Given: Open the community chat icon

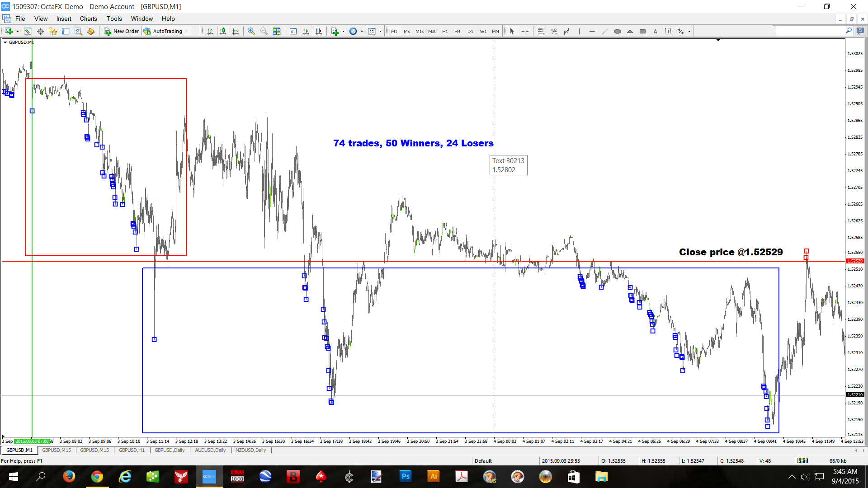Looking at the screenshot, I should pyautogui.click(x=860, y=31).
